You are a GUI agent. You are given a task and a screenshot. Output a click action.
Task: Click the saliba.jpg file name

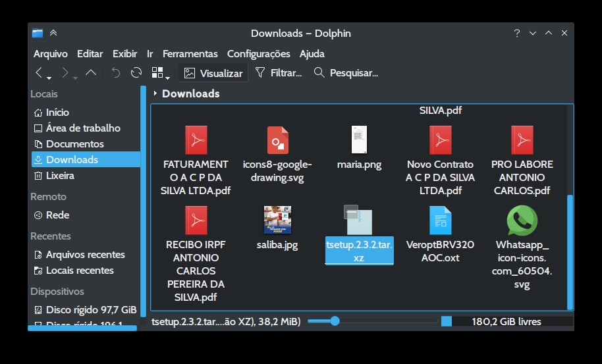pyautogui.click(x=277, y=245)
